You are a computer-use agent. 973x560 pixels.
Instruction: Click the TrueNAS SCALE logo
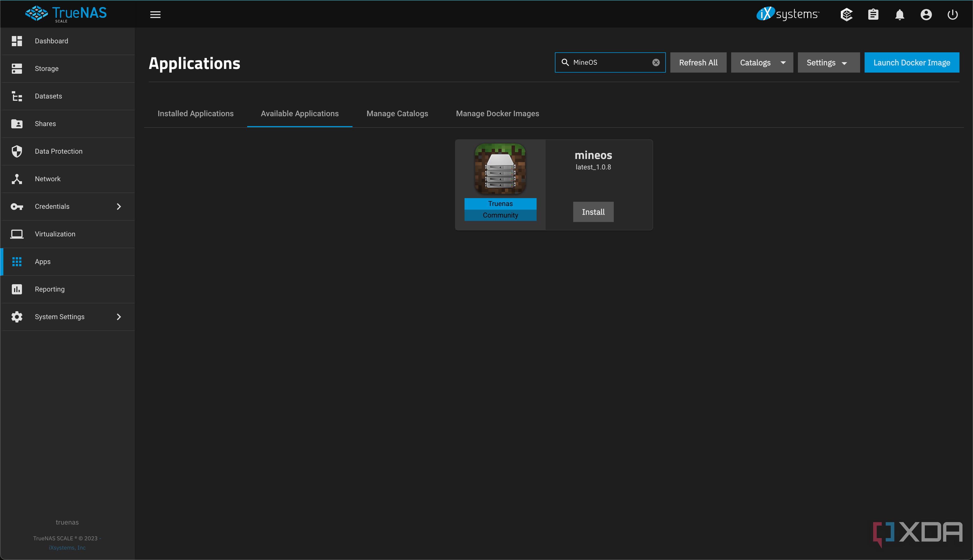pos(66,14)
